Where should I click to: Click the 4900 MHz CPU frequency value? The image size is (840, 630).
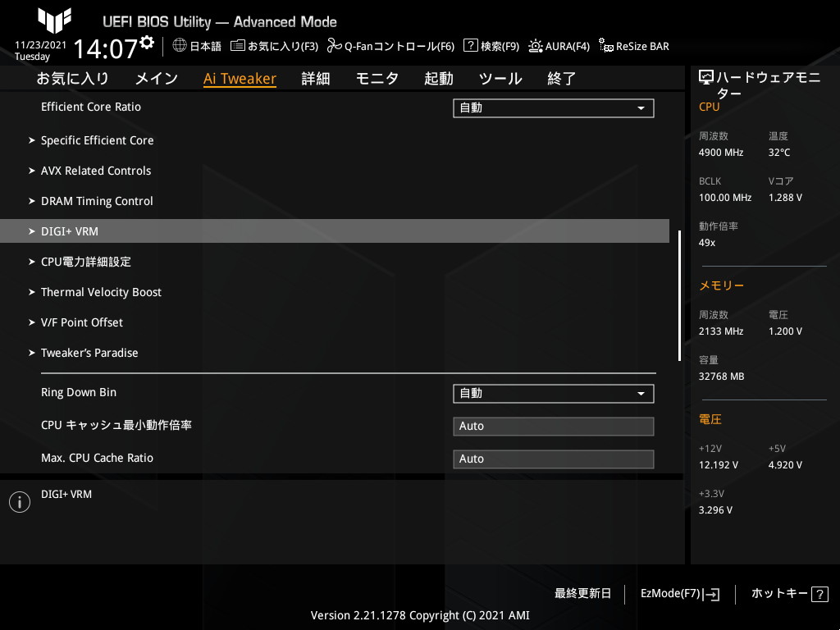coord(721,153)
